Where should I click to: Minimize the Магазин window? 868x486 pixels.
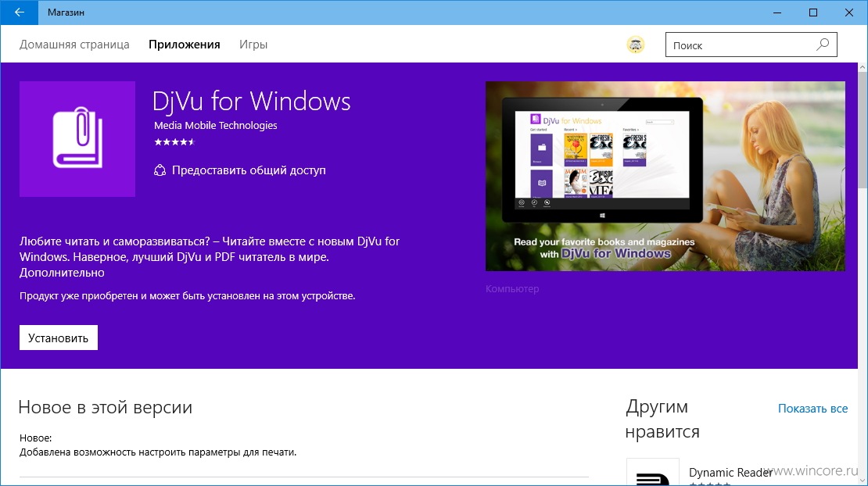(777, 13)
